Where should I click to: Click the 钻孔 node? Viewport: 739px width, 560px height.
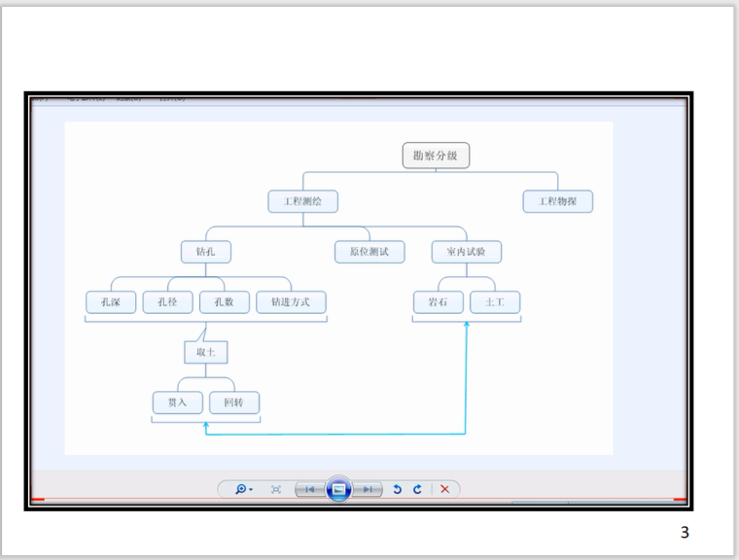click(206, 252)
